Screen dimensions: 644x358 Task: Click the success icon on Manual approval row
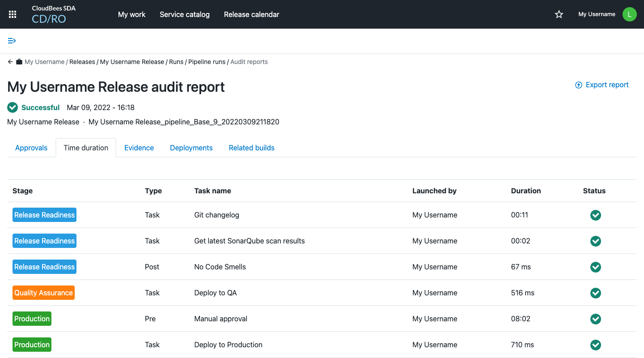(595, 319)
